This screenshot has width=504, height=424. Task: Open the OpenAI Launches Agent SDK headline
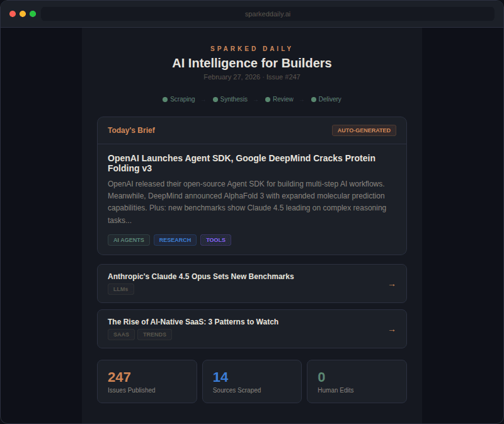pos(241,163)
